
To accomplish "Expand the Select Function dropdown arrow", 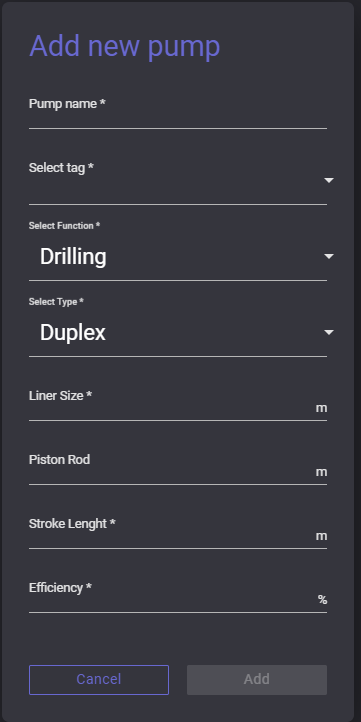I will coord(329,256).
